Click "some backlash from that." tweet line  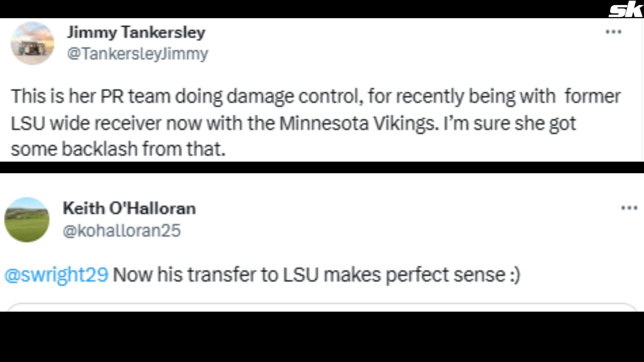pos(118,149)
